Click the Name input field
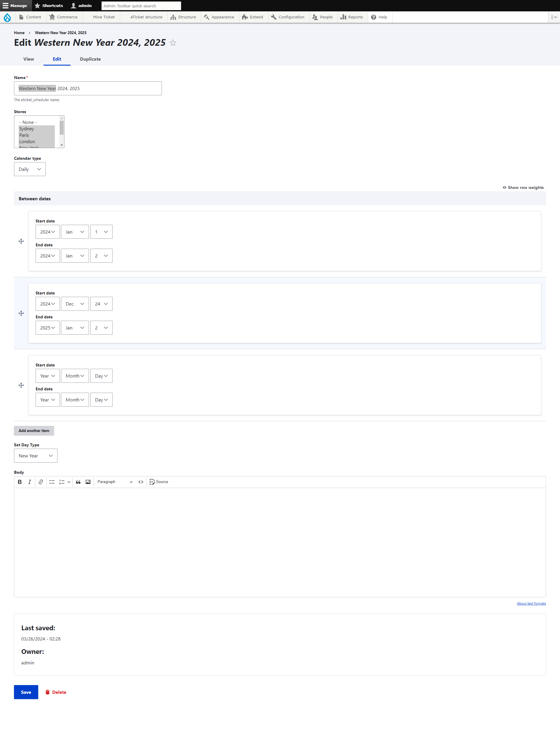 [88, 88]
